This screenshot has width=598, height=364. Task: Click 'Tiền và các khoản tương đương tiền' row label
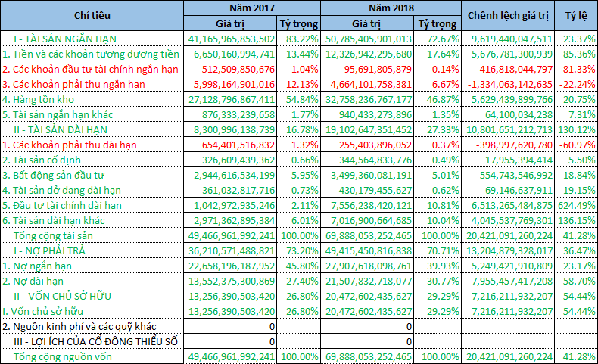(x=90, y=54)
